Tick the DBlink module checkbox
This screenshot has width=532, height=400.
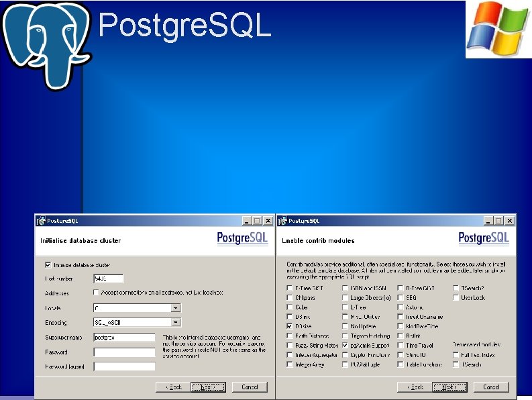click(x=289, y=317)
